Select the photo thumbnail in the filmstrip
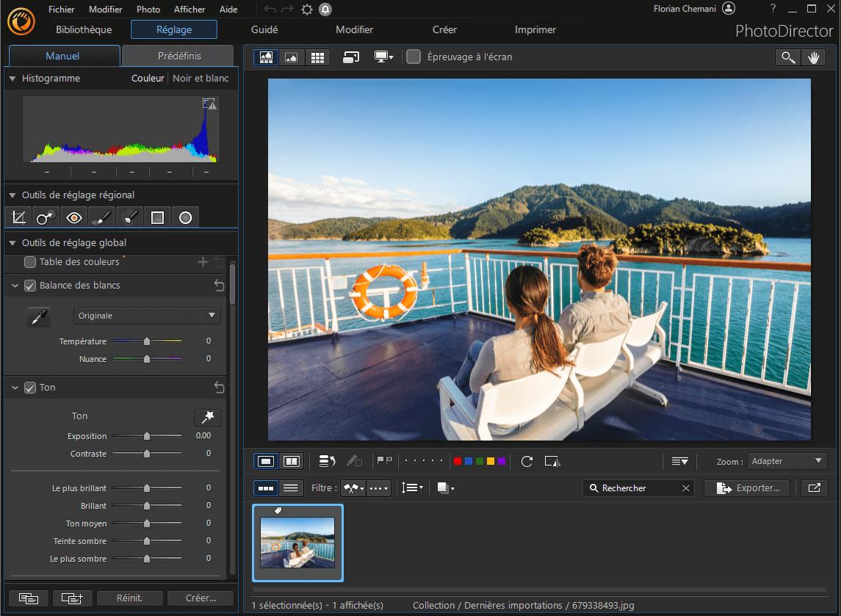 [x=297, y=543]
